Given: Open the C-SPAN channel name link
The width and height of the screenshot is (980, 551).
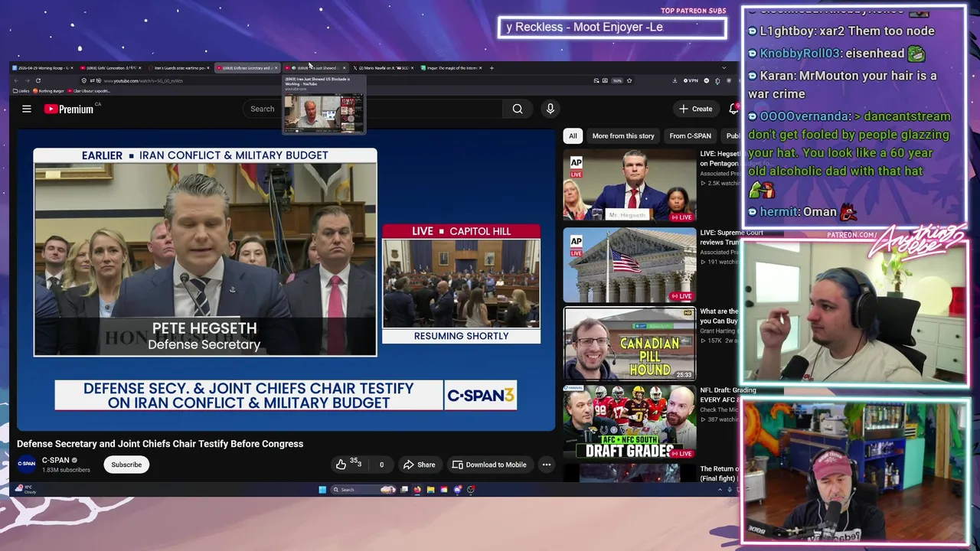Looking at the screenshot, I should [x=55, y=460].
